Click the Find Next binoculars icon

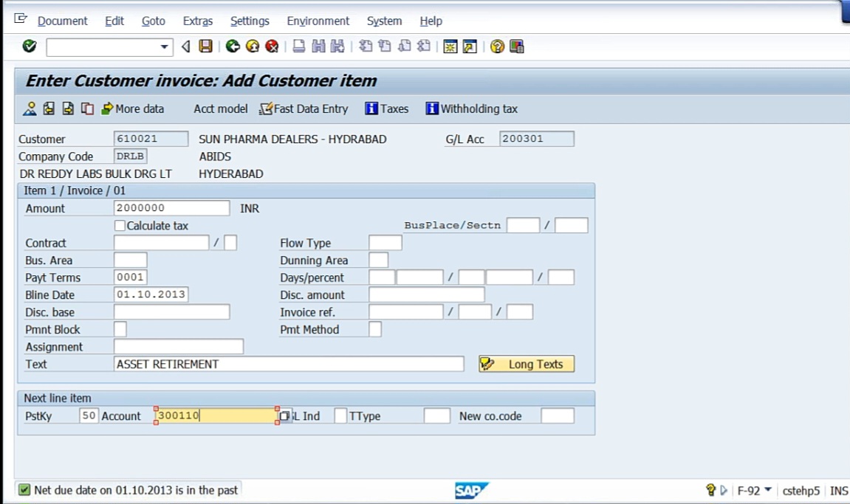[x=337, y=46]
